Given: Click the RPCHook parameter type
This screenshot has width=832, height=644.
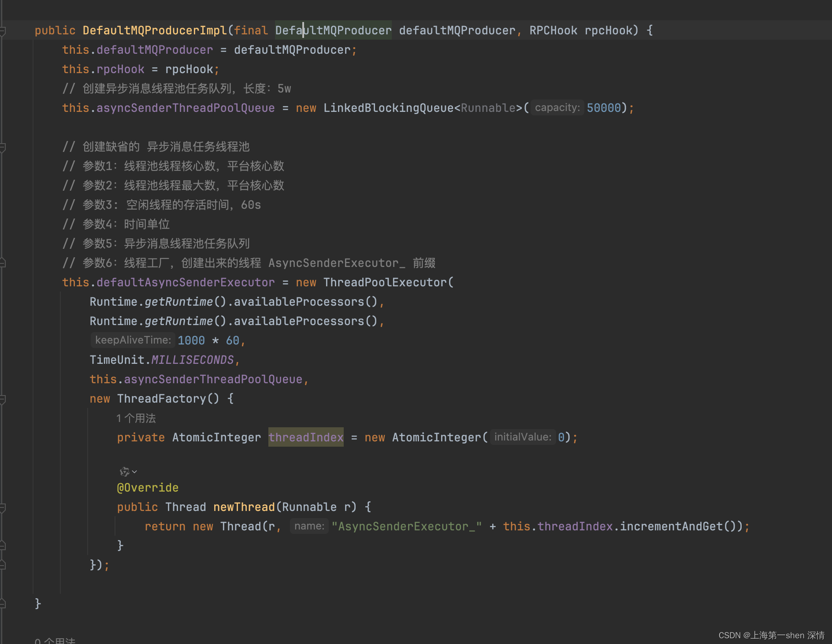Looking at the screenshot, I should tap(553, 30).
